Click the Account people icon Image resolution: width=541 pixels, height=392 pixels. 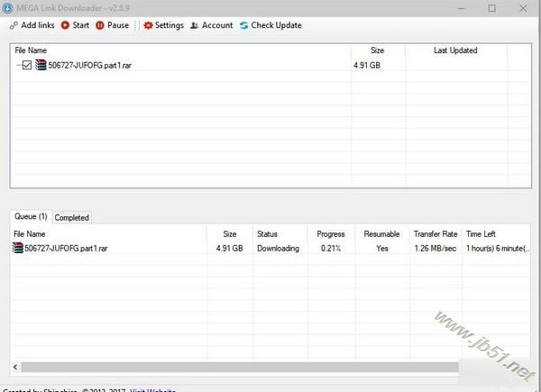(x=194, y=25)
